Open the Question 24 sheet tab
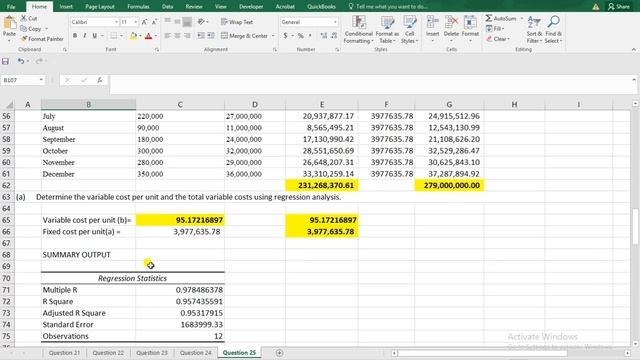This screenshot has height=360, width=640. (196, 353)
